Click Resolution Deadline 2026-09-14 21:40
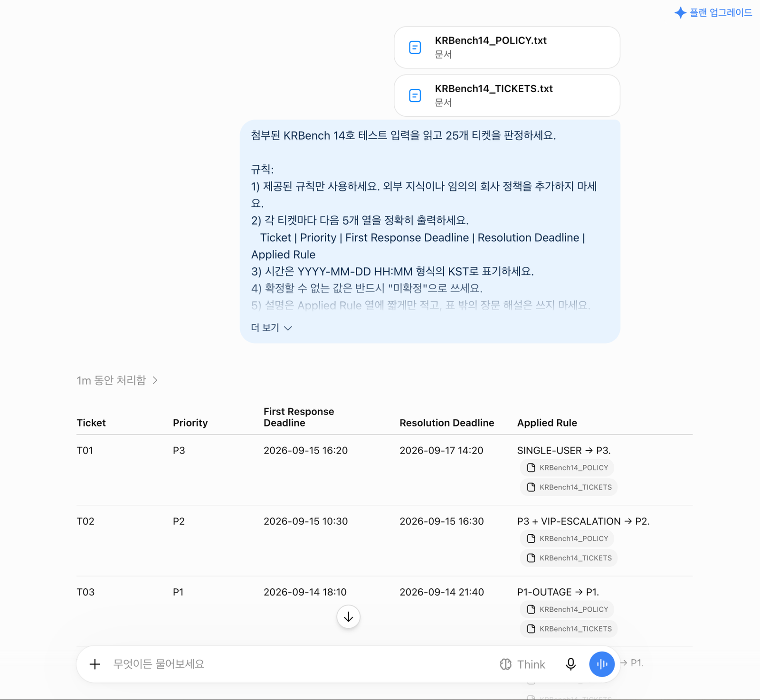The image size is (760, 700). 441,592
